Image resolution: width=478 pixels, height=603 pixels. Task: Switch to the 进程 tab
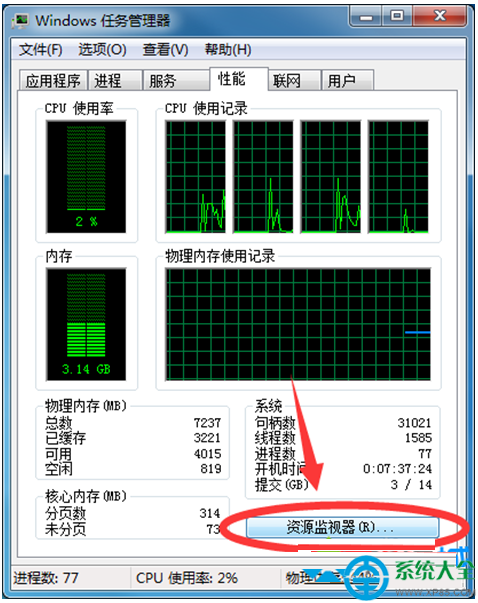coord(115,81)
